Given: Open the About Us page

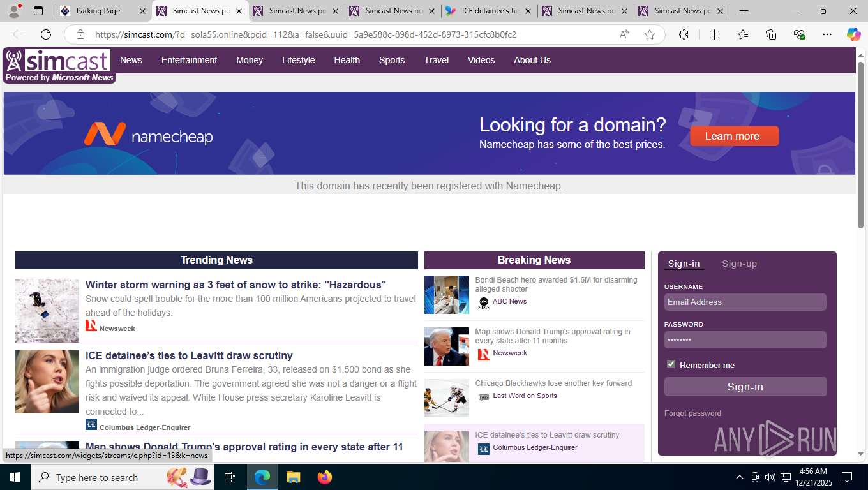Looking at the screenshot, I should click(532, 60).
